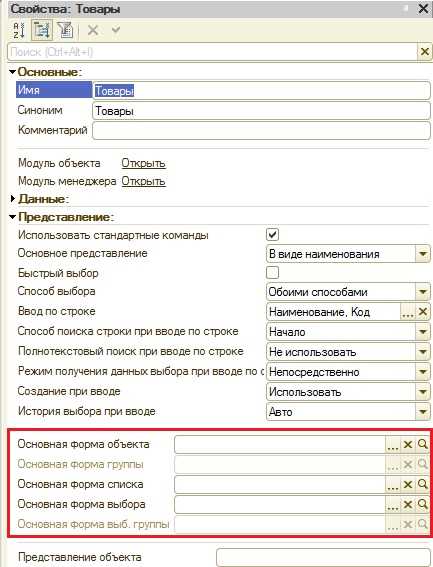Open Способ поиска строки dropdown
Image resolution: width=433 pixels, height=567 pixels.
click(x=423, y=332)
